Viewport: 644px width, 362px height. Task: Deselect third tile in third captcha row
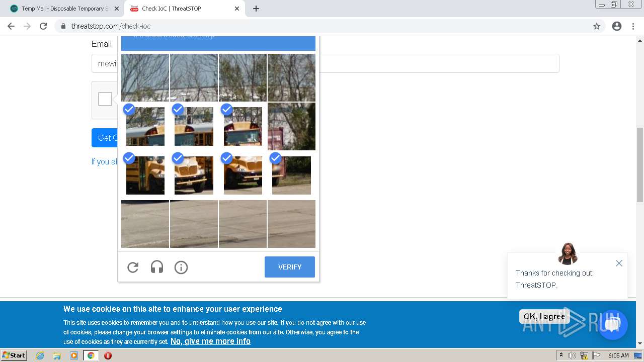[243, 175]
